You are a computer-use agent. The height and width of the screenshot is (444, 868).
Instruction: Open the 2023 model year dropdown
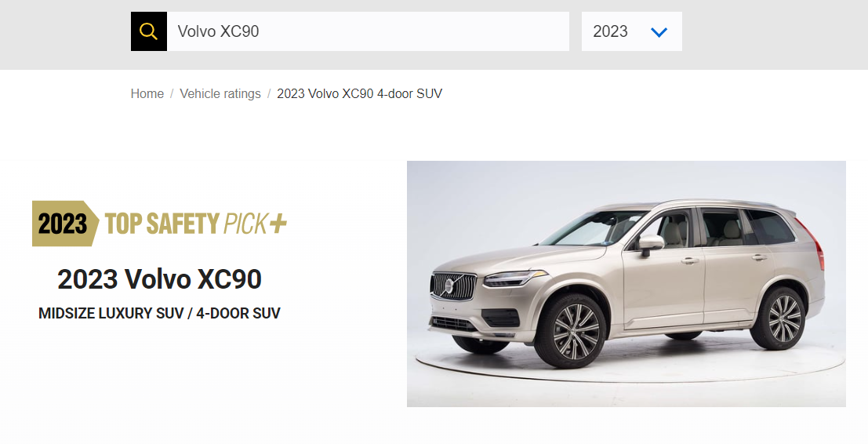click(x=632, y=31)
